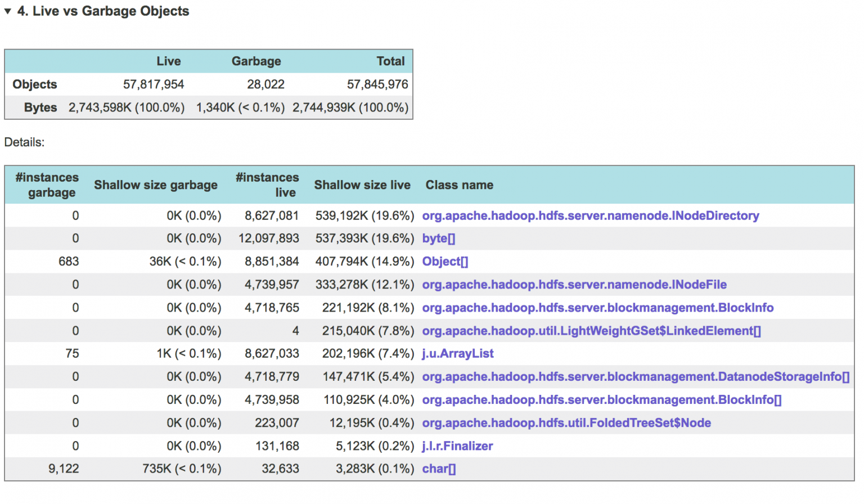Open the Object[] class link
This screenshot has height=504, width=864.
444,261
